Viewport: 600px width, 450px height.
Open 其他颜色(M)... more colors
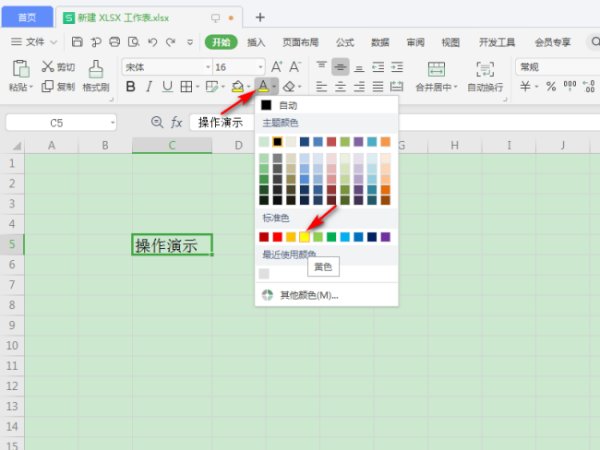(x=326, y=295)
